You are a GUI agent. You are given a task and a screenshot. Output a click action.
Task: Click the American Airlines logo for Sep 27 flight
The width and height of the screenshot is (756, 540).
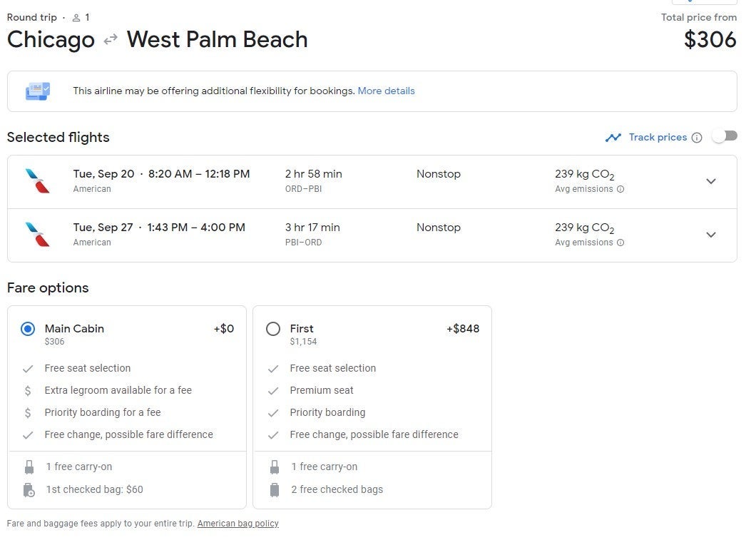pyautogui.click(x=38, y=235)
